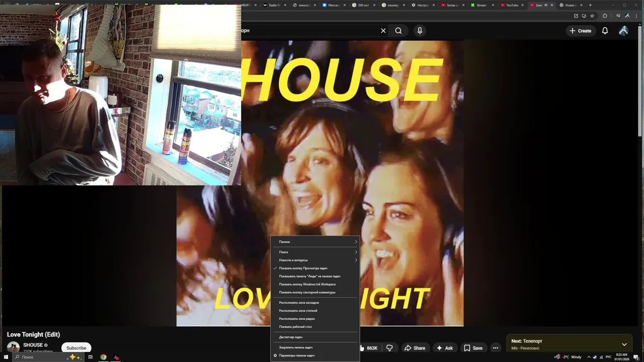Viewport: 644px width, 362px height.
Task: Switch the РУС keyboard language indicator
Action: coord(608,357)
